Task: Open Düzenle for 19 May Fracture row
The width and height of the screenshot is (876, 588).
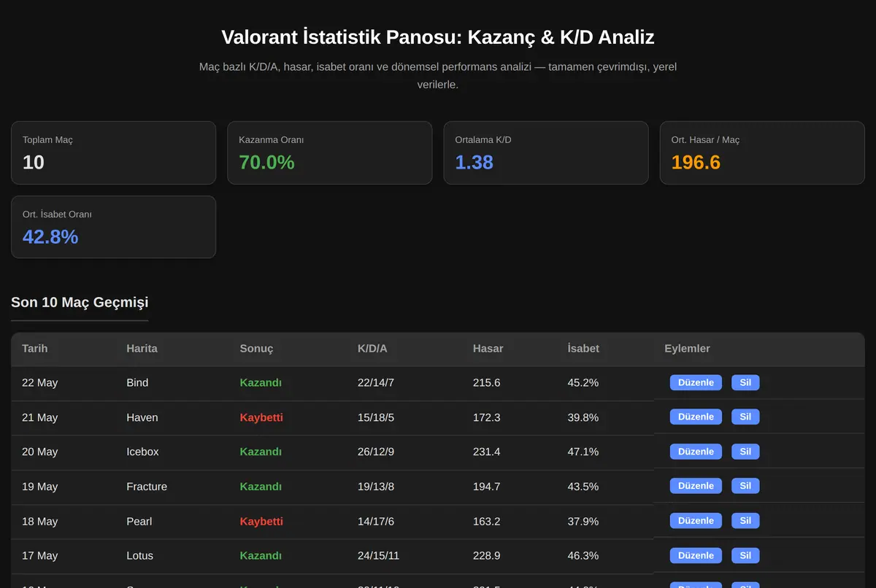Action: 696,486
